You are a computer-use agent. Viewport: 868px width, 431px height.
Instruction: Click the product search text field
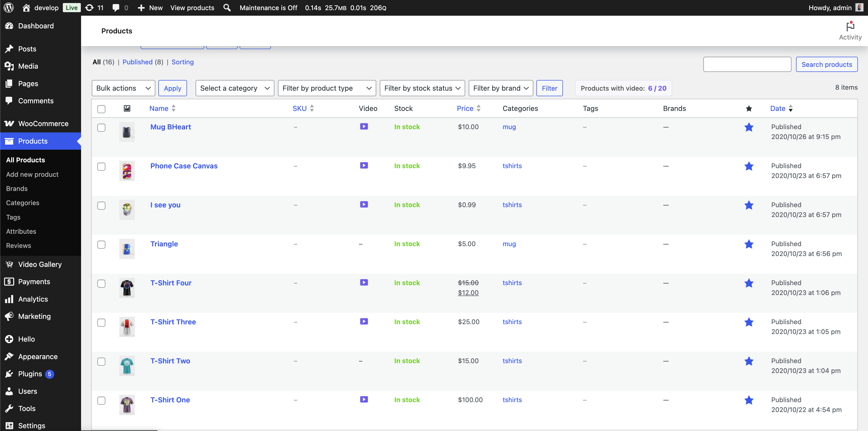(x=747, y=64)
